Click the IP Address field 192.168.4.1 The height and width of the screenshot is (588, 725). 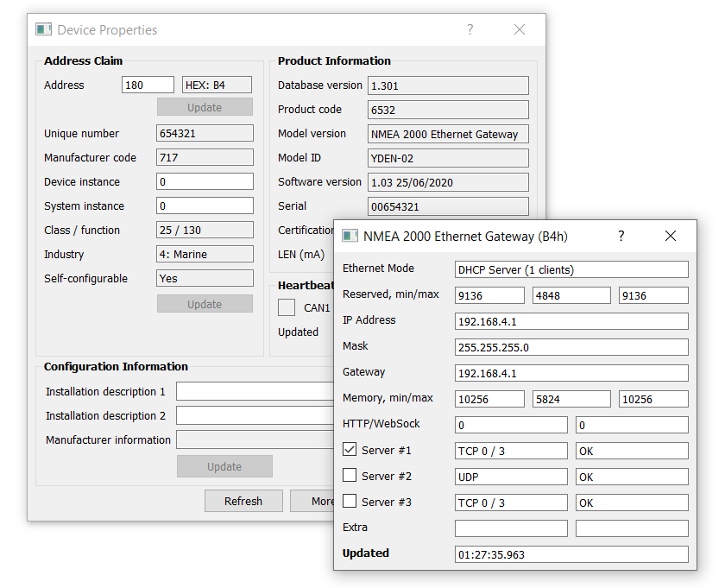571,321
